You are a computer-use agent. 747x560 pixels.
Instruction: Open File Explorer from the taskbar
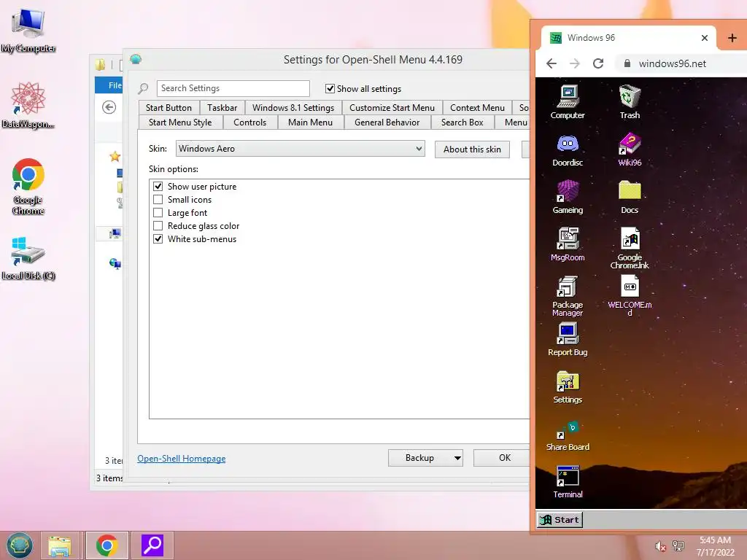pyautogui.click(x=60, y=545)
